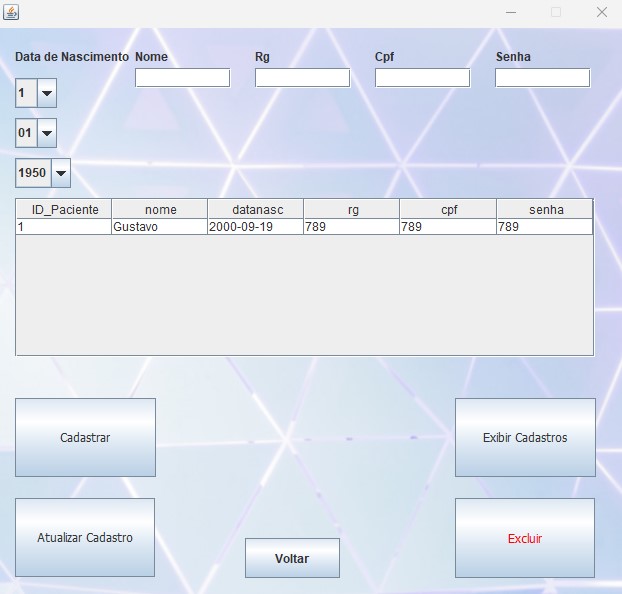Focus the Rg input field

pyautogui.click(x=303, y=78)
